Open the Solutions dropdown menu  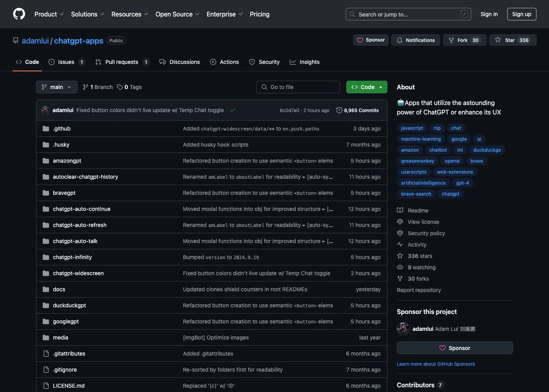(x=87, y=14)
